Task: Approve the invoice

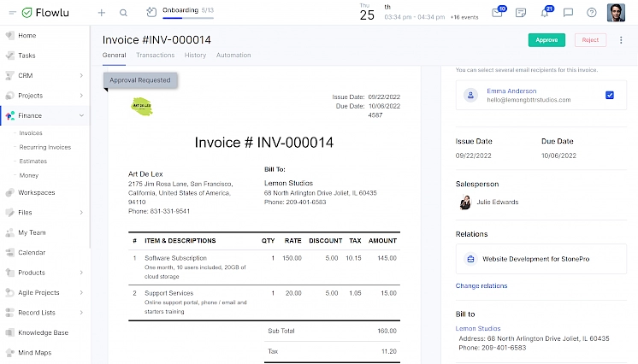Action: (546, 40)
